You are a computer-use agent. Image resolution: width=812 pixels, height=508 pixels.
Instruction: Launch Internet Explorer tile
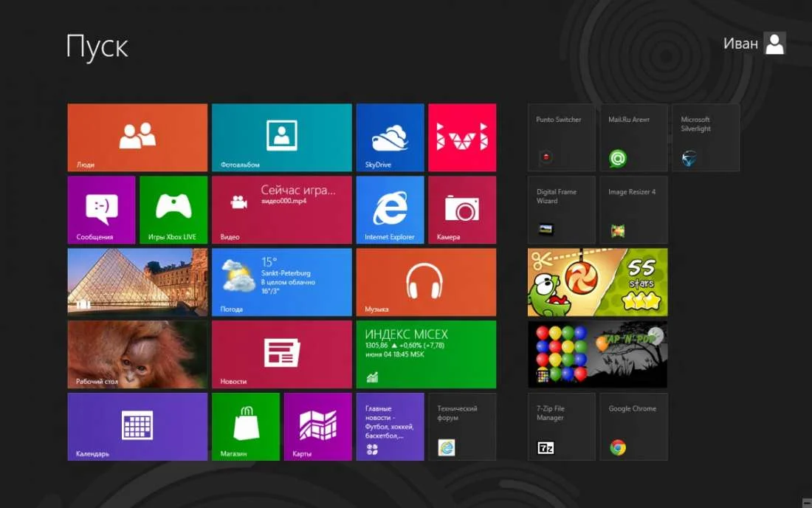tap(390, 210)
